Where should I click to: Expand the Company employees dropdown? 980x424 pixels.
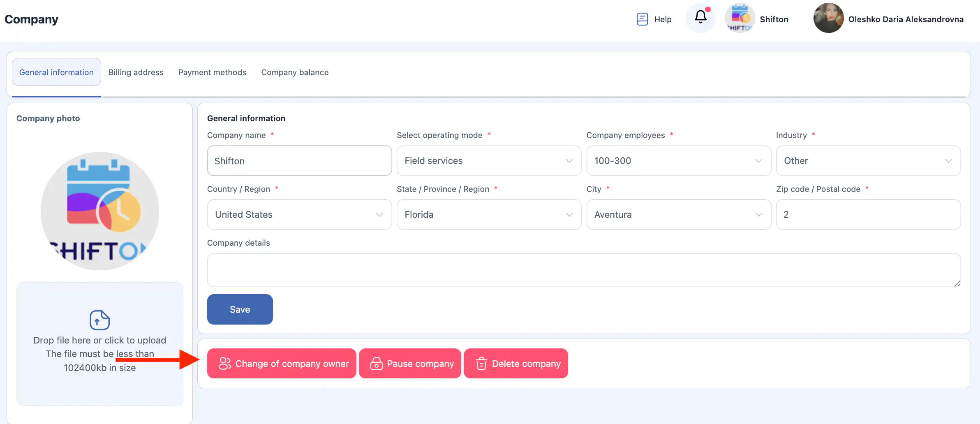coord(678,161)
